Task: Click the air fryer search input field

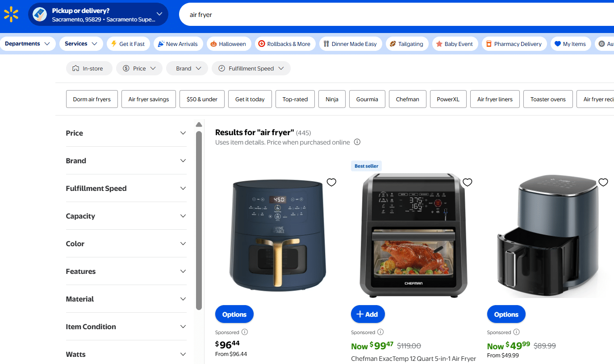Action: click(x=313, y=14)
